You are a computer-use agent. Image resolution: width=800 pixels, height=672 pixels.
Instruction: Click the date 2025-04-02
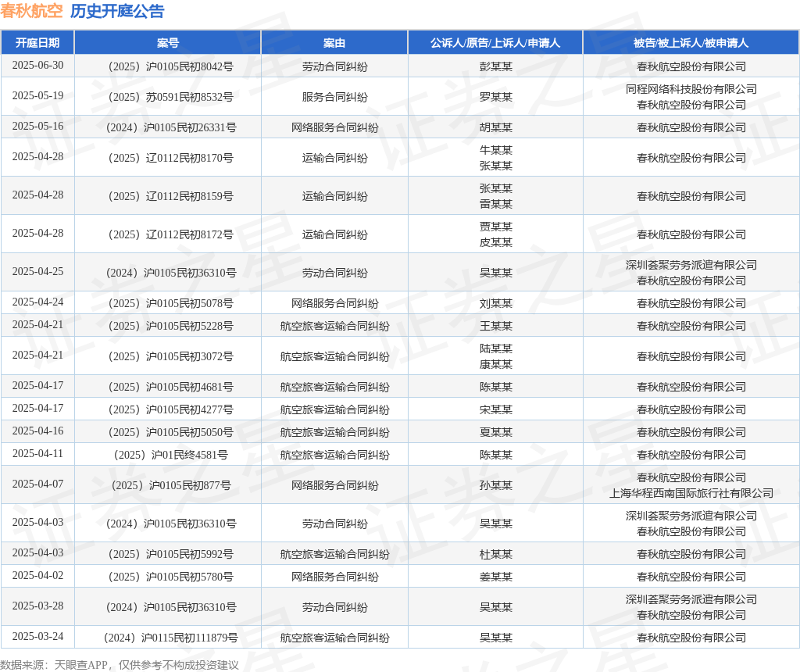pyautogui.click(x=37, y=576)
